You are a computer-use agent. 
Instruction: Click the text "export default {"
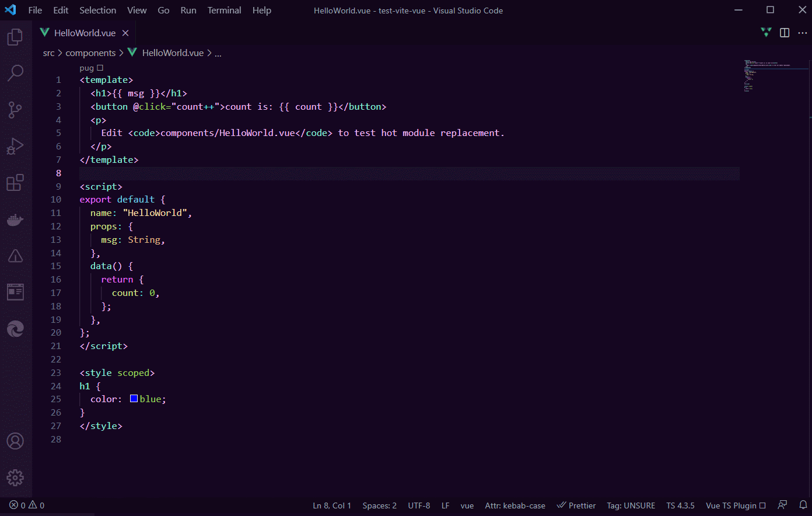123,200
